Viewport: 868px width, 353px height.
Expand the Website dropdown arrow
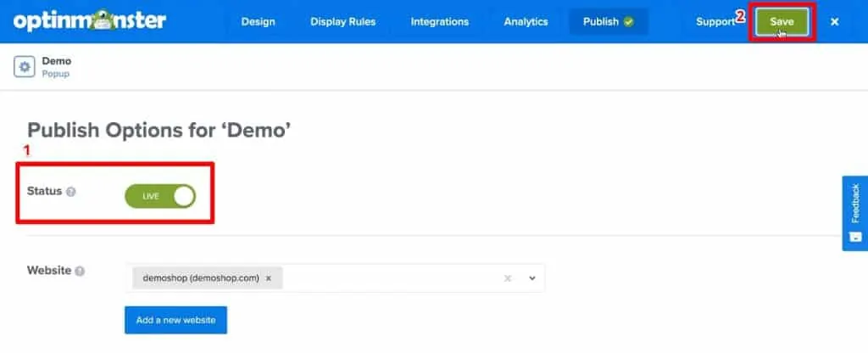pos(532,278)
